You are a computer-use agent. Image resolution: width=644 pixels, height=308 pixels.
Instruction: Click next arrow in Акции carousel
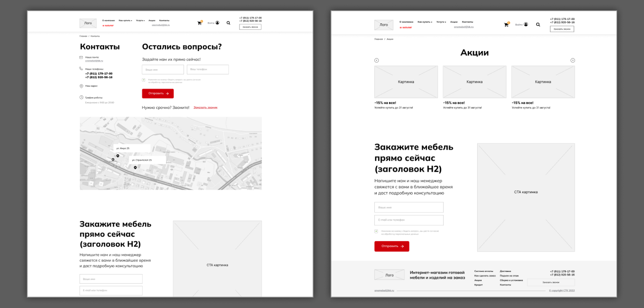point(573,60)
